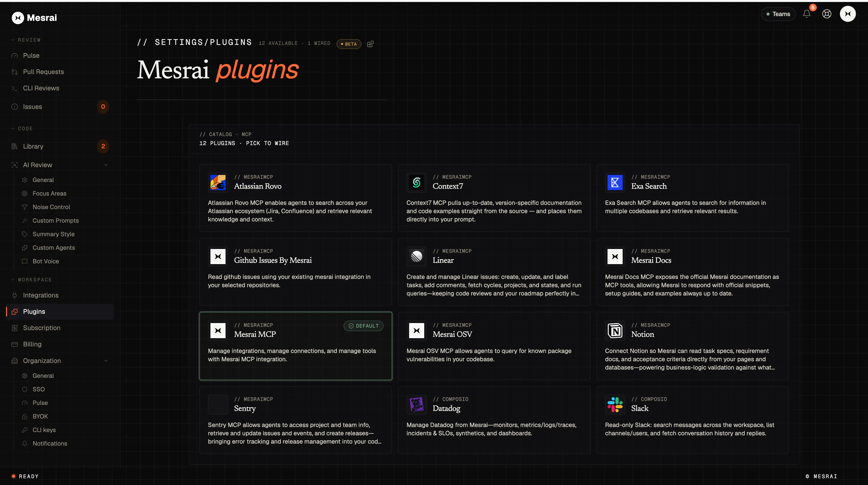
Task: Open the Teams plan selector
Action: coord(778,14)
